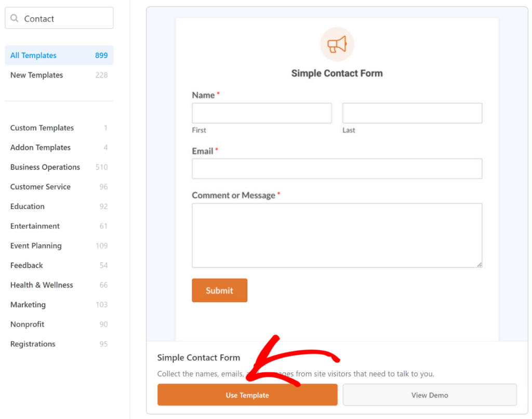Select the Marketing category
Screen dimensions: 532x419
28,305
